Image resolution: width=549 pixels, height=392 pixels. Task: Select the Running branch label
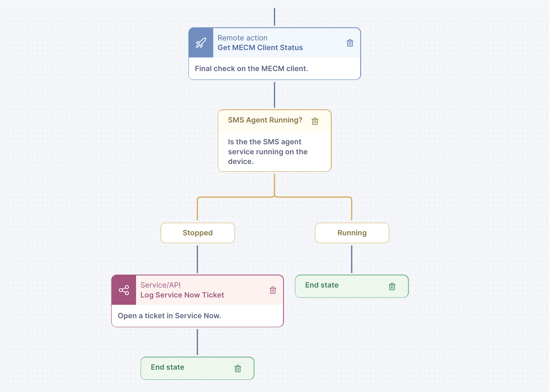pyautogui.click(x=352, y=233)
